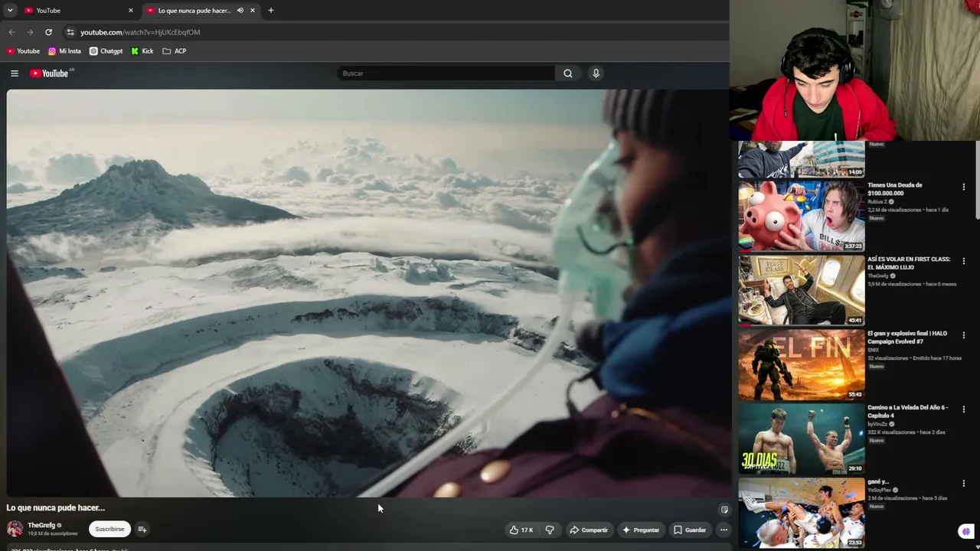
Task: Click the speaker icon on the playing tab
Action: 240,11
